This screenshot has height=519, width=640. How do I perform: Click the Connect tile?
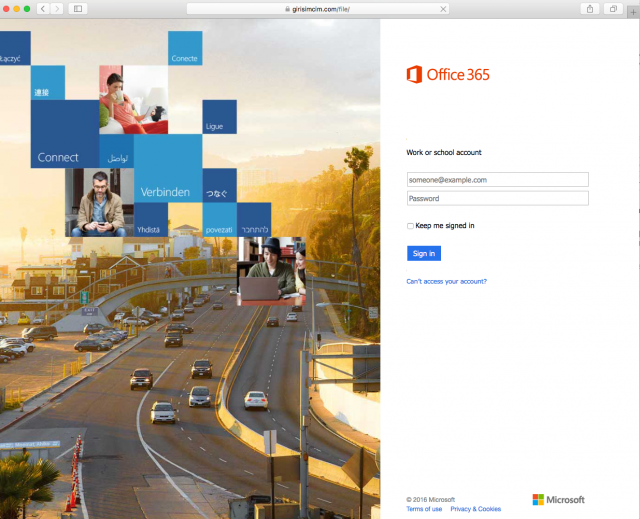click(x=65, y=134)
